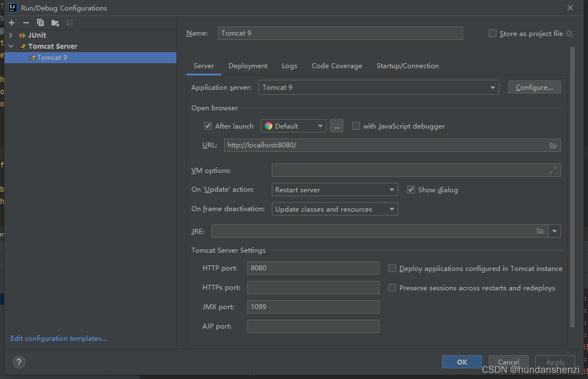This screenshot has height=379, width=588.
Task: Expand the JUnit tree node
Action: [x=11, y=35]
